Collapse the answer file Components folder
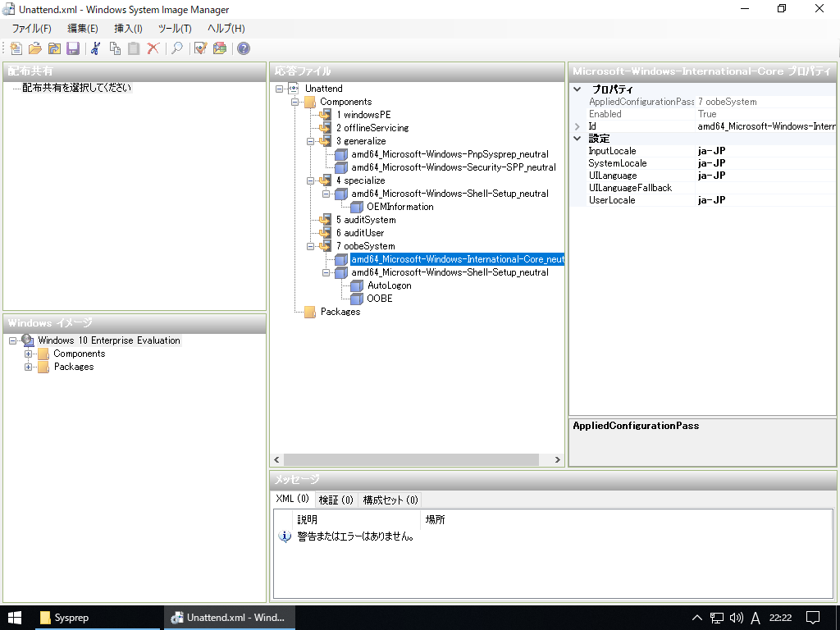This screenshot has height=630, width=840. [294, 102]
